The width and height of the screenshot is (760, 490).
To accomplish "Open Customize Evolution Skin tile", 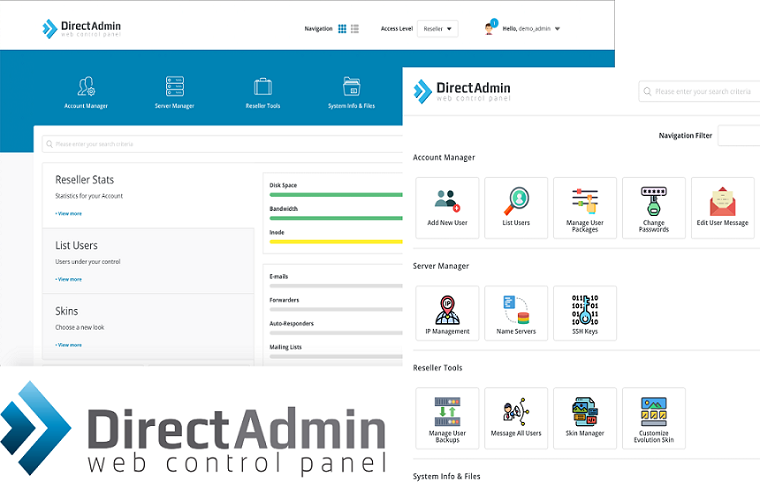I will (x=653, y=418).
